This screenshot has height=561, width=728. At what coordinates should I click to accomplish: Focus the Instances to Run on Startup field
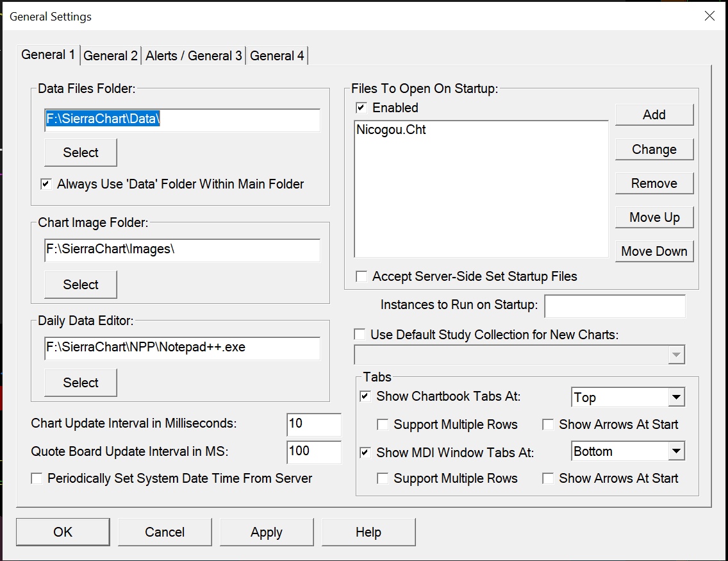[x=615, y=306]
